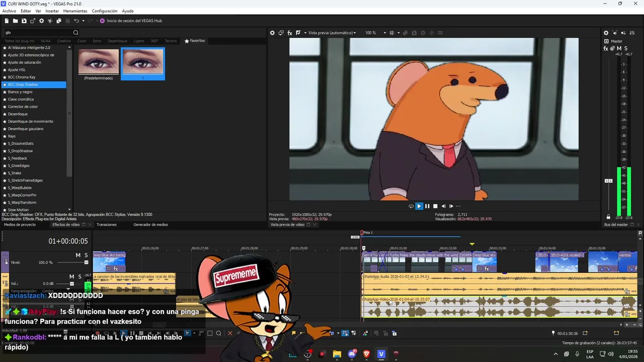Open the Vista previa (automático) quality dropdown
This screenshot has width=644, height=362.
[x=332, y=33]
